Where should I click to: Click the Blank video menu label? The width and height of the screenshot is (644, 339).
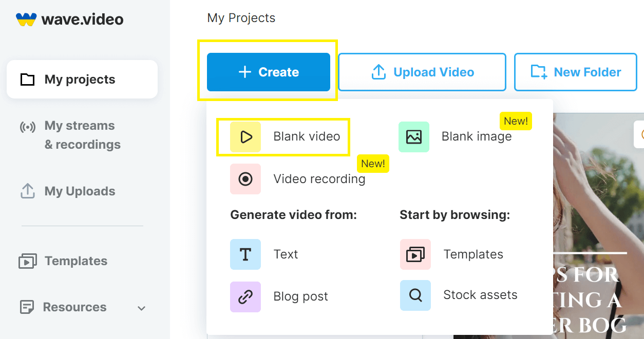307,136
